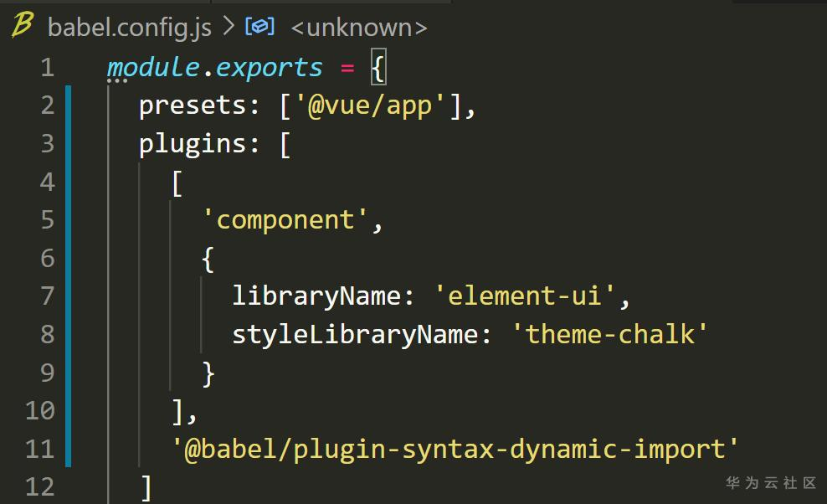Click the highlighted opening brace on line 1
This screenshot has width=827, height=504.
[x=378, y=67]
